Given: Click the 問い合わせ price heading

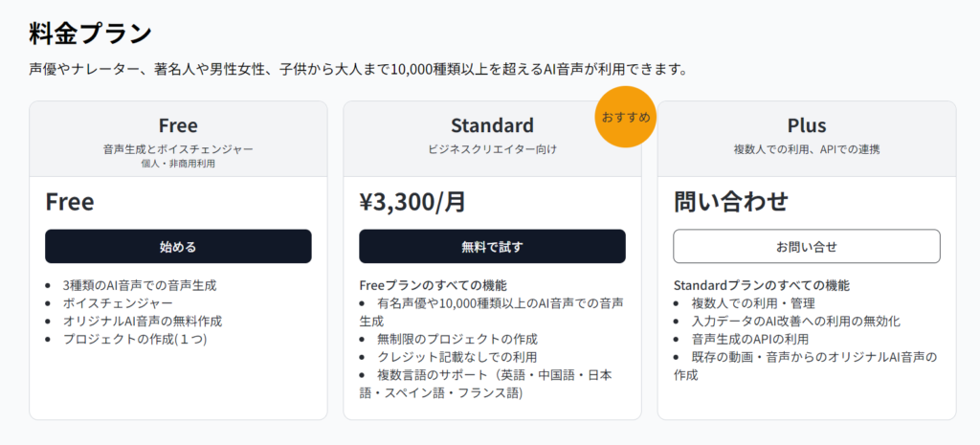Looking at the screenshot, I should (x=730, y=203).
